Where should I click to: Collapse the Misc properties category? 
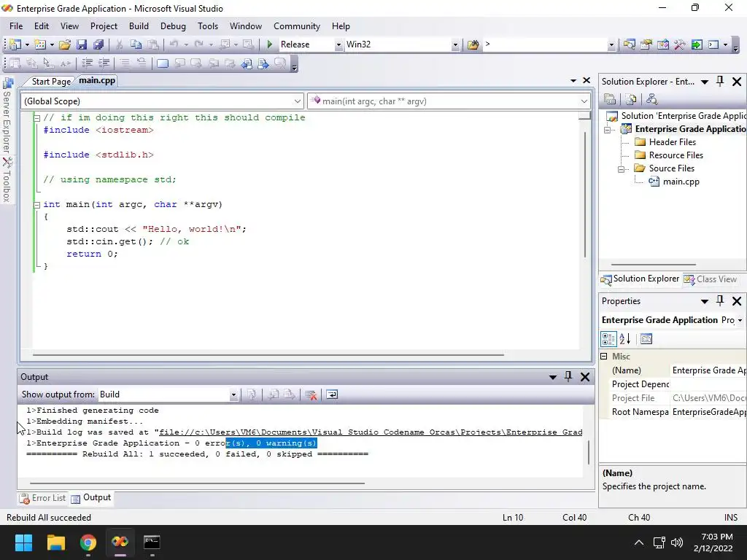603,356
